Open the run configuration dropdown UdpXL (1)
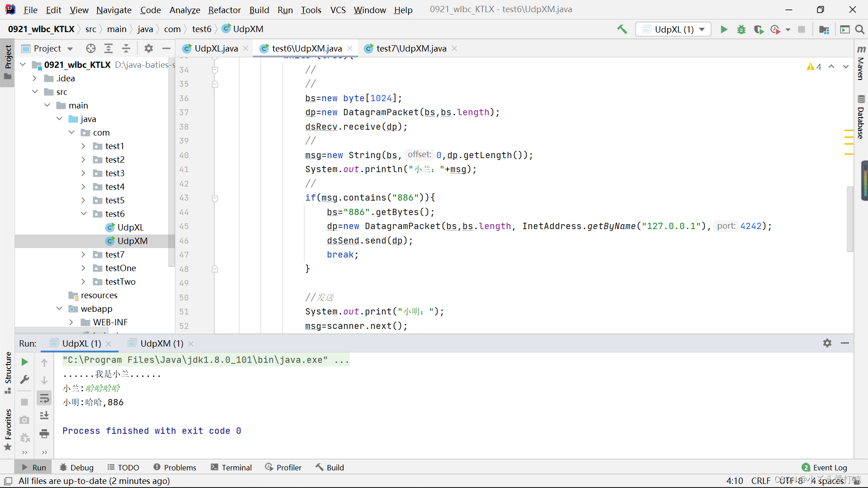Image resolution: width=868 pixels, height=488 pixels. (674, 29)
